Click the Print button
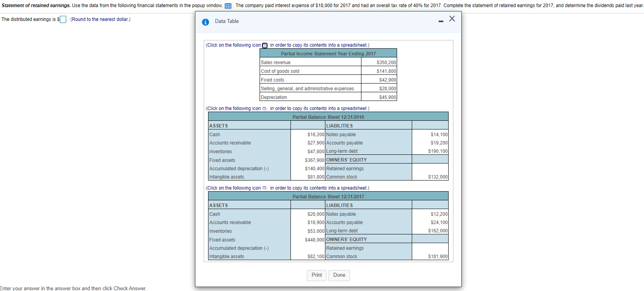Viewport: 644px width, 291px height. click(x=317, y=275)
